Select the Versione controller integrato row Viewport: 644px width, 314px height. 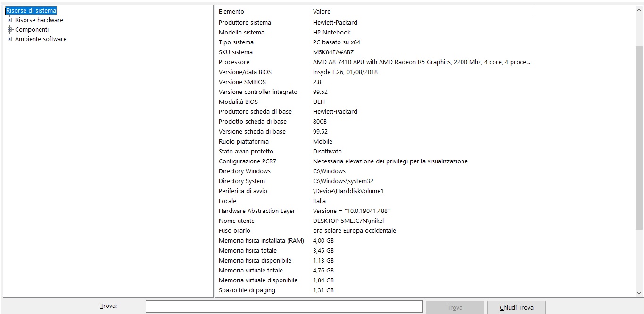tap(375, 92)
